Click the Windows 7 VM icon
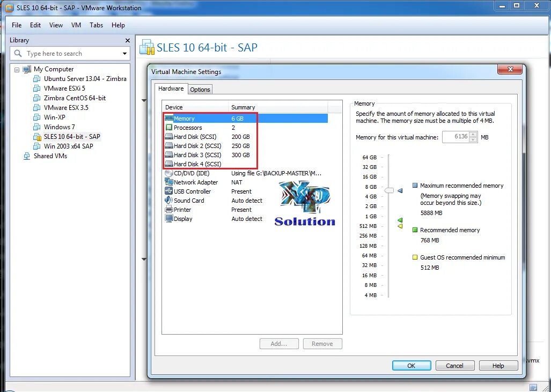Viewport: 551px width, 392px height. coord(36,127)
